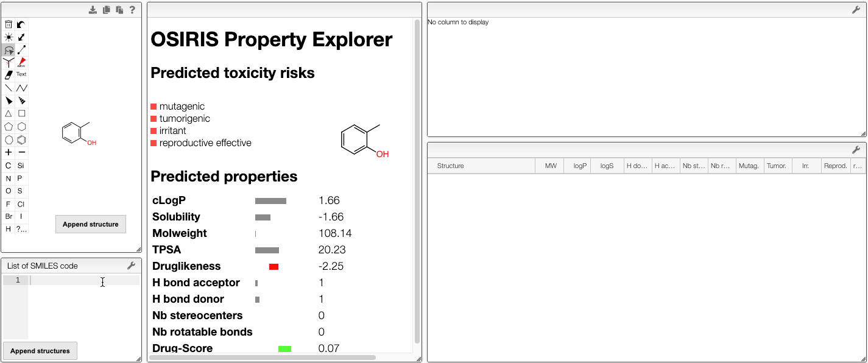Select the solid wedge up-bond tool
Screen dimensions: 868x363
pos(9,100)
